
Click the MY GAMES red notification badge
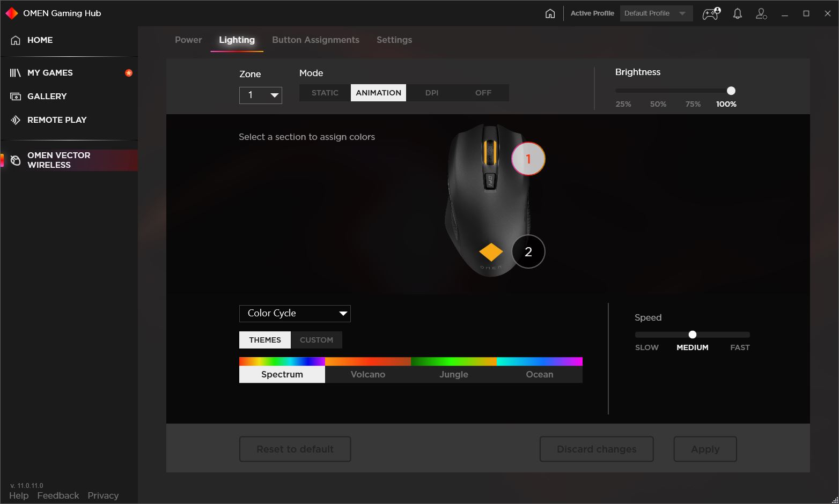(x=129, y=73)
